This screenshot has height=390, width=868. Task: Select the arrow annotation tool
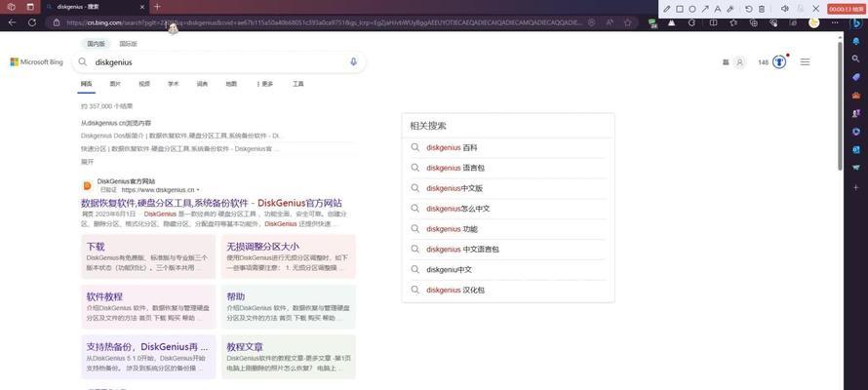tap(705, 9)
